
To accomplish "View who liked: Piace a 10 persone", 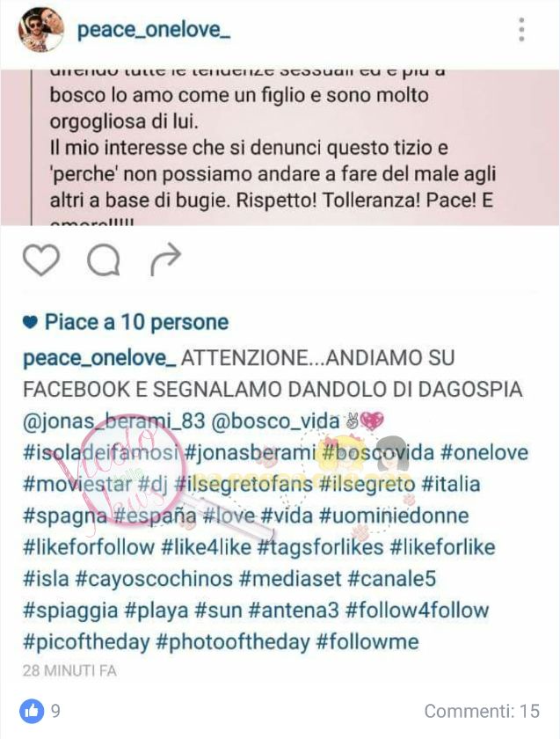I will (126, 322).
